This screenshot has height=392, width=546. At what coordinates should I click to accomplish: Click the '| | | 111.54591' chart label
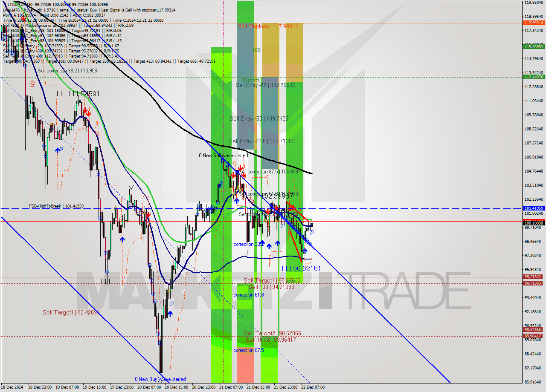tap(78, 93)
